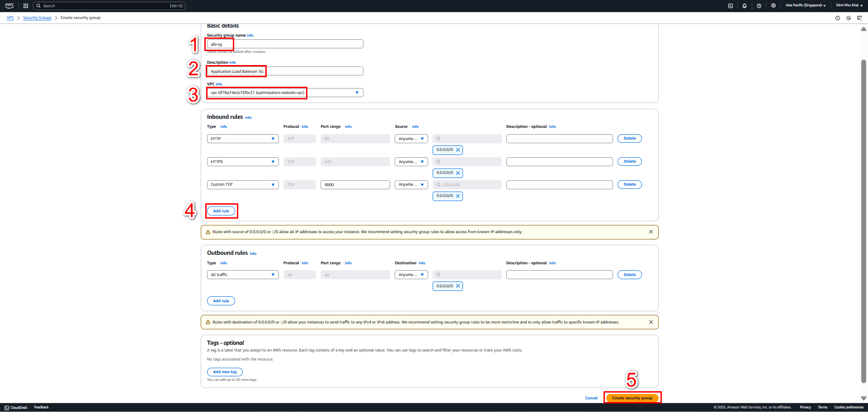Image resolution: width=868 pixels, height=412 pixels.
Task: Open source dropdown for HTTPS rule
Action: point(411,162)
